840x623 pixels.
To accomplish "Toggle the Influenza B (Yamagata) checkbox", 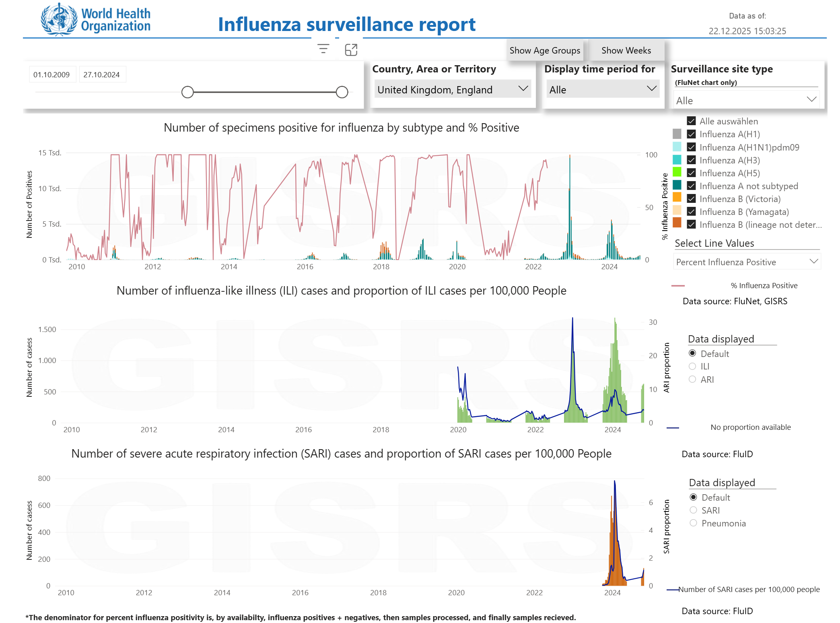I will click(x=691, y=212).
